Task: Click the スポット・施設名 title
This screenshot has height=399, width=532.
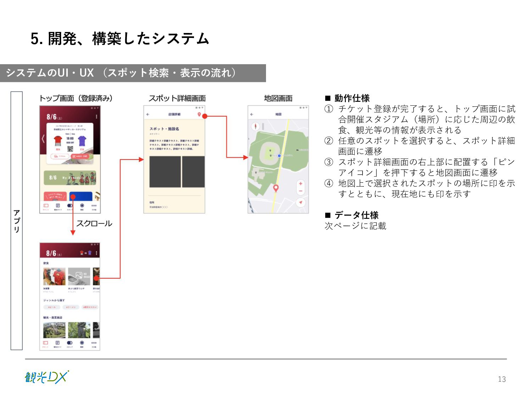Action: click(x=164, y=129)
